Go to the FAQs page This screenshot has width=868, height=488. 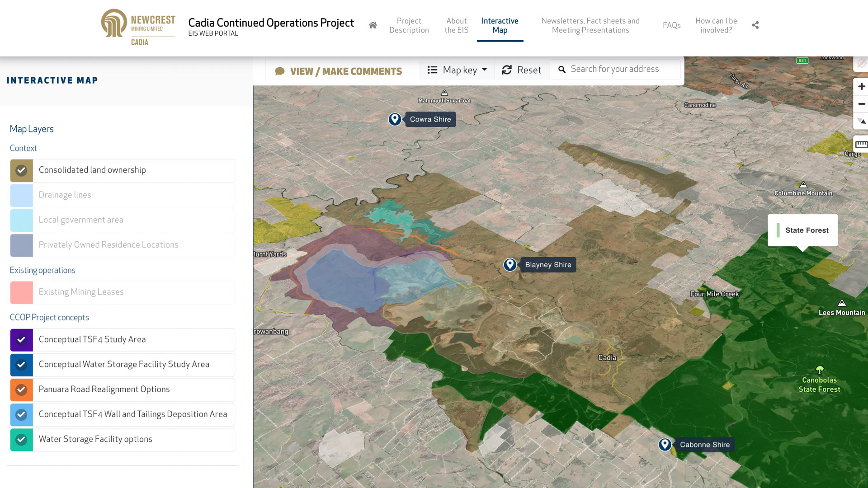pyautogui.click(x=671, y=25)
